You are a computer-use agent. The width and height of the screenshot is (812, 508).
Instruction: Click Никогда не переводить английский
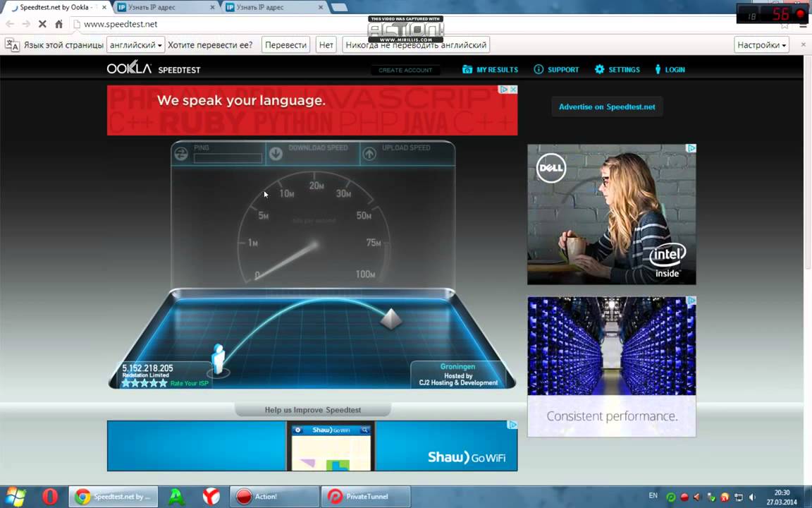416,45
